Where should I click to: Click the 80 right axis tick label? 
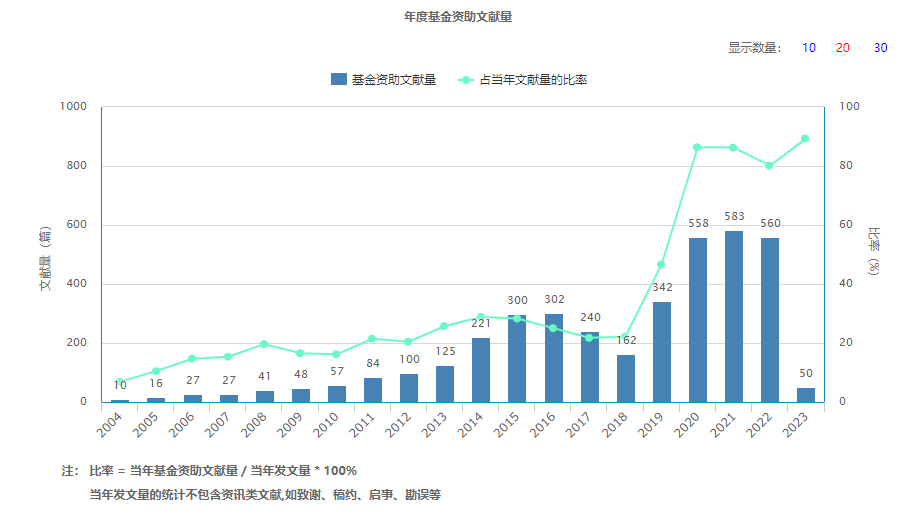(x=846, y=165)
